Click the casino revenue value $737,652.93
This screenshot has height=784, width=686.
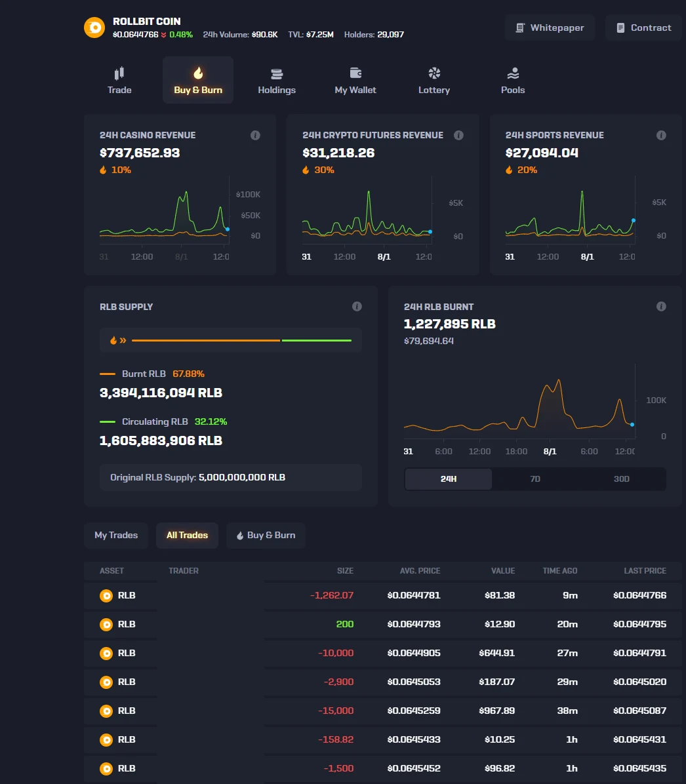click(140, 153)
